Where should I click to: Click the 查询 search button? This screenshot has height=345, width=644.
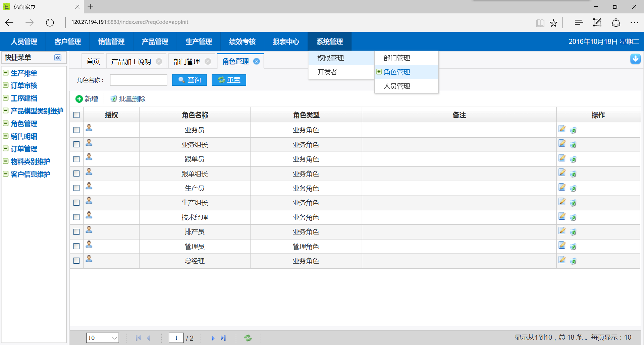[x=190, y=80]
